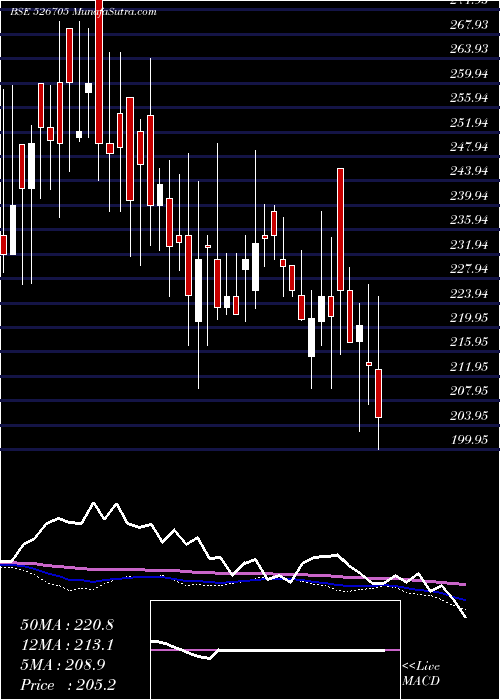
Task: Click the price label 231.94
Action: (469, 244)
